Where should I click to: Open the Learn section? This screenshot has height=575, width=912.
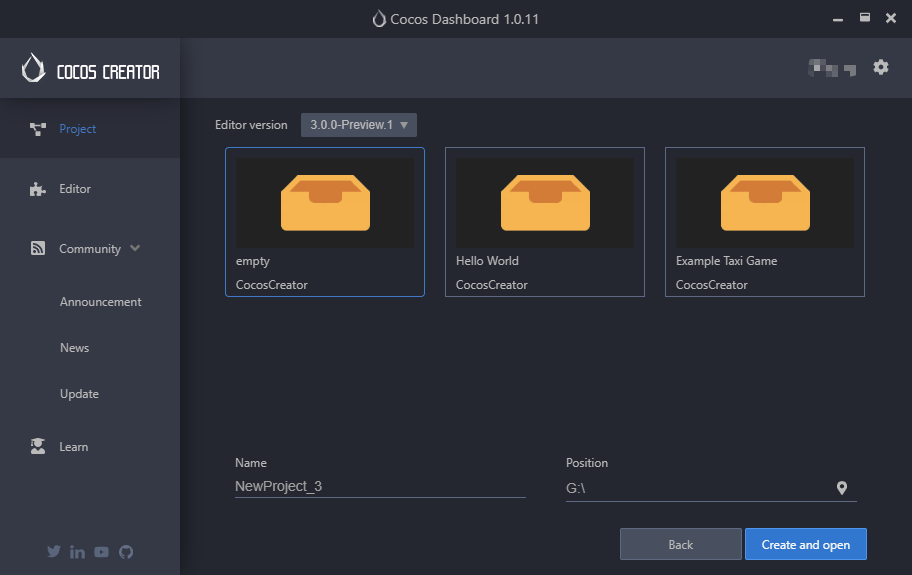73,447
